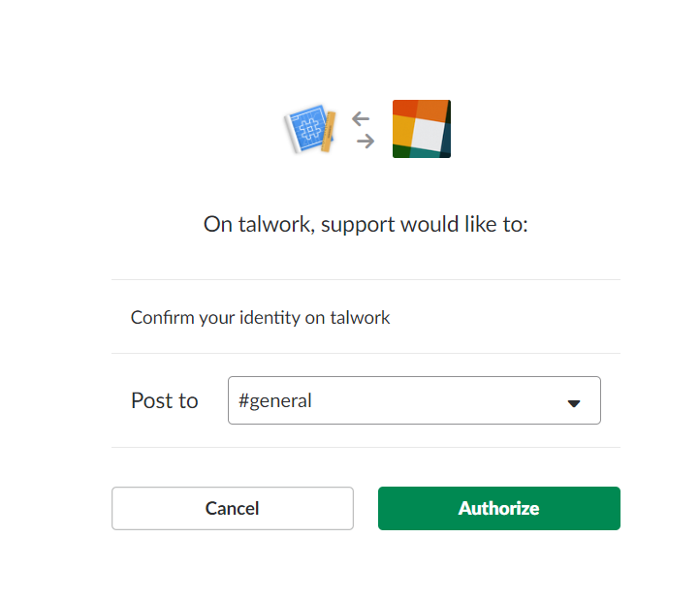Viewport: 700px width, 601px height.
Task: Click the word talwork in heading
Action: pos(276,224)
